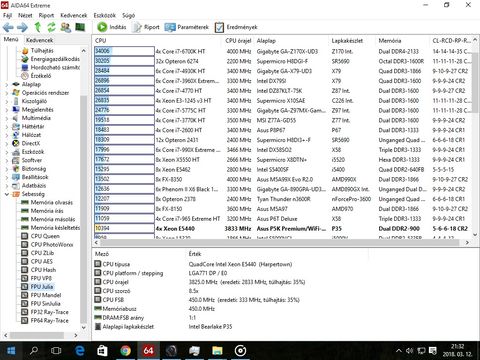Click the Eszközök tree icon

16,152
